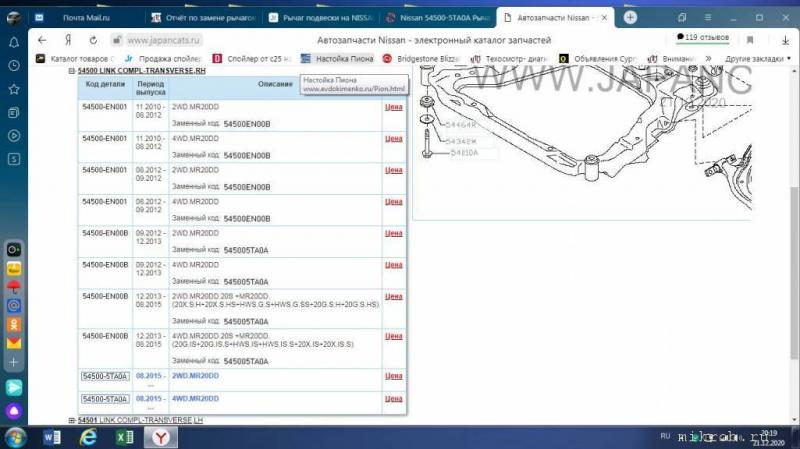
Task: Open Word from the taskbar
Action: 52,437
